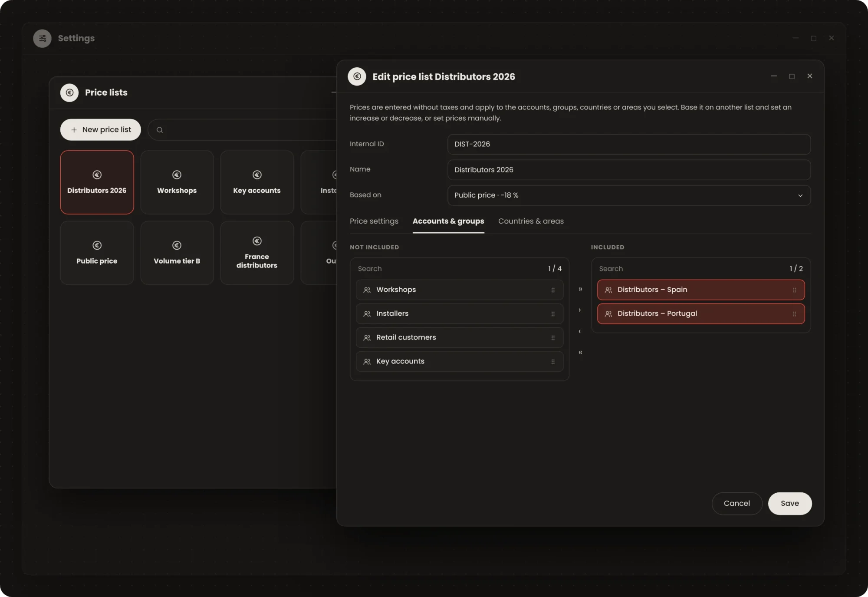Viewport: 868px width, 597px height.
Task: Remove all groups with double left arrow
Action: [x=580, y=352]
